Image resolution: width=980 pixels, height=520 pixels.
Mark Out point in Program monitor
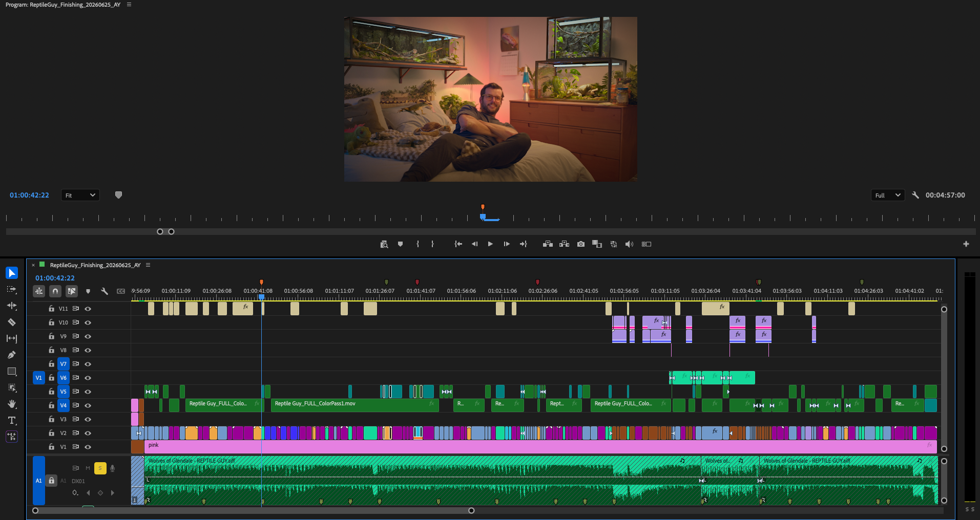pyautogui.click(x=433, y=244)
